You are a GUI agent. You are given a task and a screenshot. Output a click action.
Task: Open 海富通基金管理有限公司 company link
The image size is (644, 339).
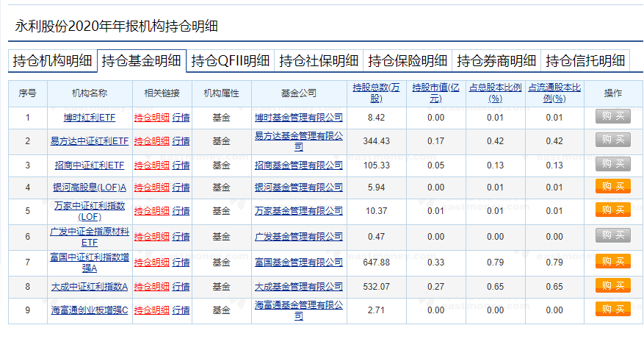299,310
